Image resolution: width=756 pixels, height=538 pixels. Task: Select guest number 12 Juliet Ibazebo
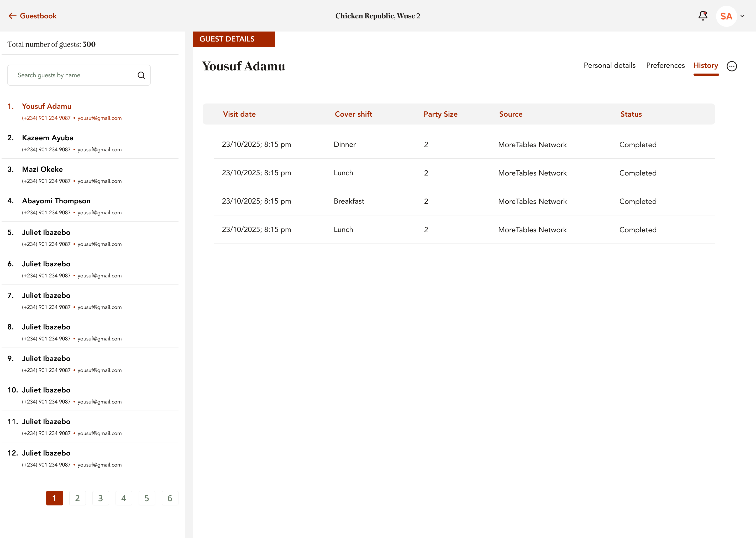[90, 458]
